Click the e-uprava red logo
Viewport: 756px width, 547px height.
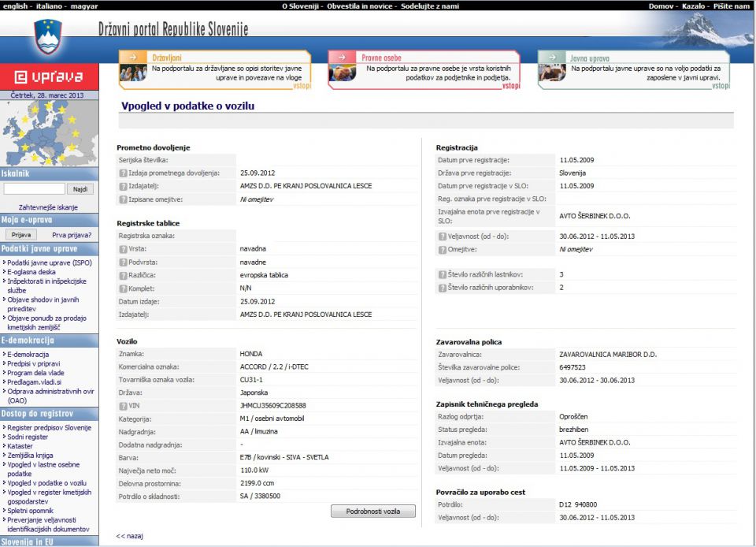(49, 76)
